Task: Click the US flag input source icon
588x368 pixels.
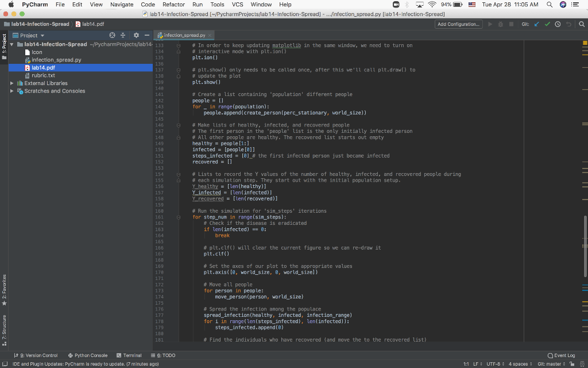Action: click(472, 5)
